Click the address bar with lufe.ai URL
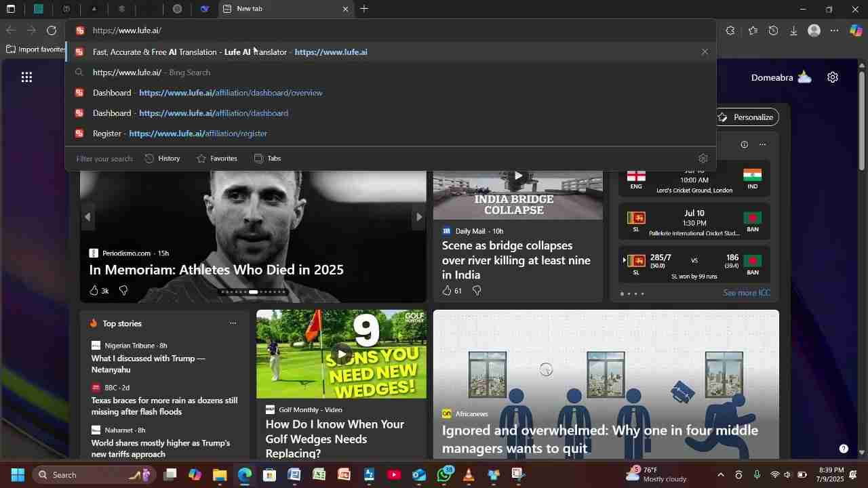Viewport: 868px width, 488px height. coord(390,30)
